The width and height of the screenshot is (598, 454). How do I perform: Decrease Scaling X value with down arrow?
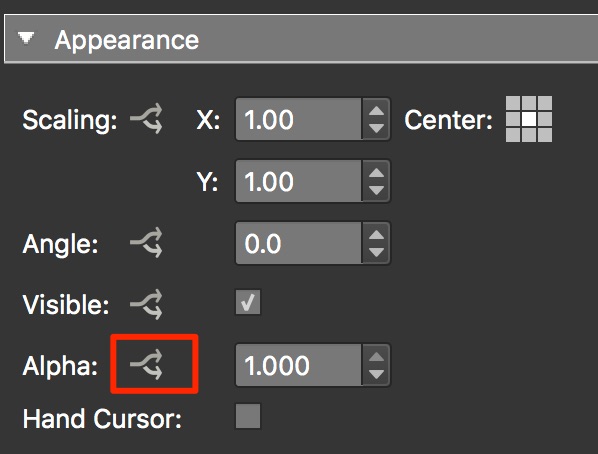(376, 128)
